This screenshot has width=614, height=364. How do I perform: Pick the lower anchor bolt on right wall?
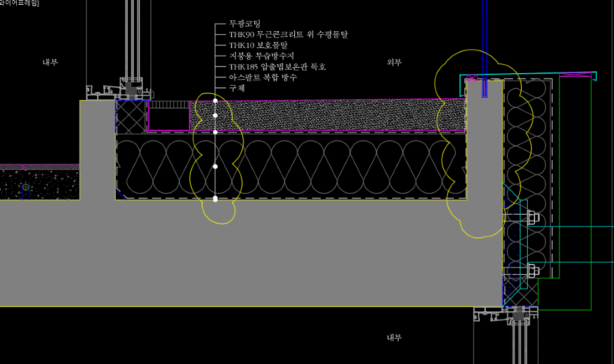[531, 270]
